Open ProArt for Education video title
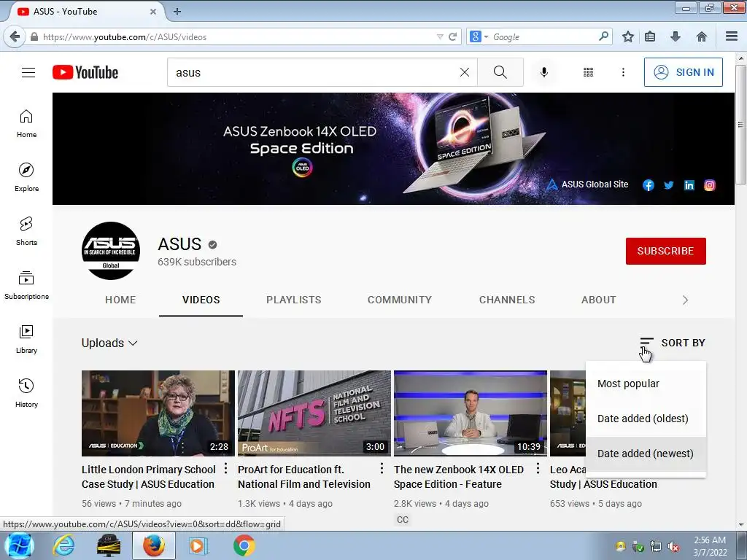Viewport: 747px width, 560px height. click(x=304, y=477)
